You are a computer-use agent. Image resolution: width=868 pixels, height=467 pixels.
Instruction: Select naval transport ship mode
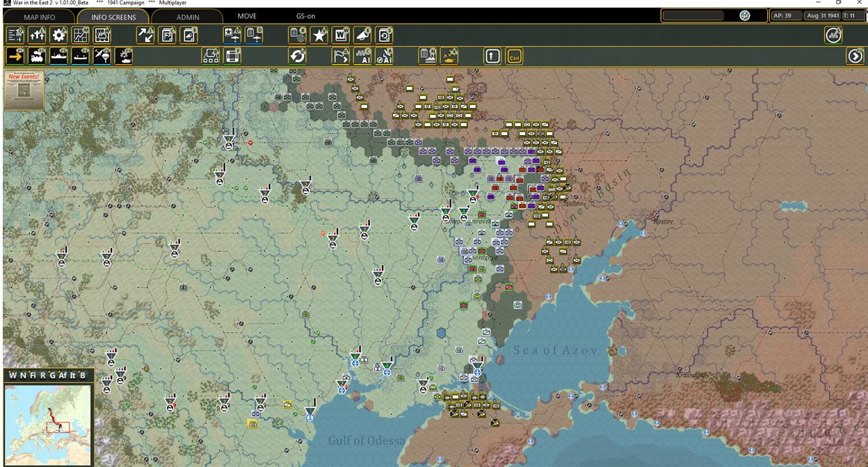click(59, 56)
